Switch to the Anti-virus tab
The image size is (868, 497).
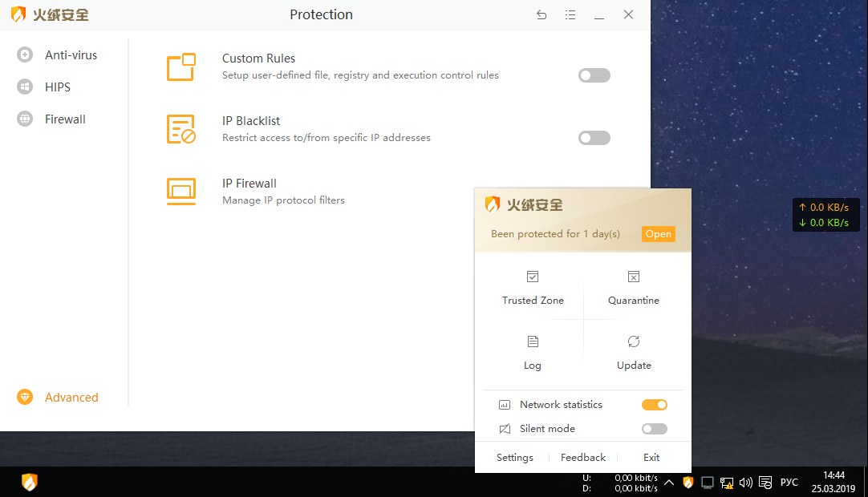[x=71, y=55]
